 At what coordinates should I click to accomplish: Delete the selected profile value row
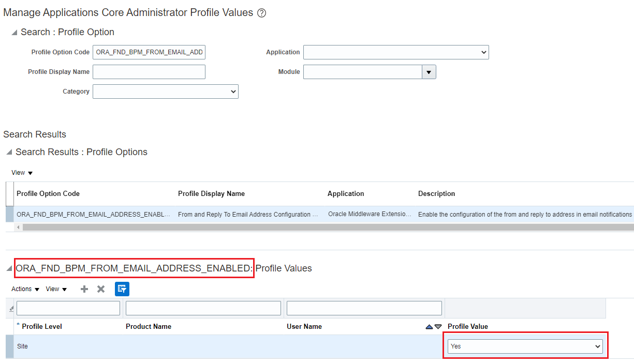point(101,289)
